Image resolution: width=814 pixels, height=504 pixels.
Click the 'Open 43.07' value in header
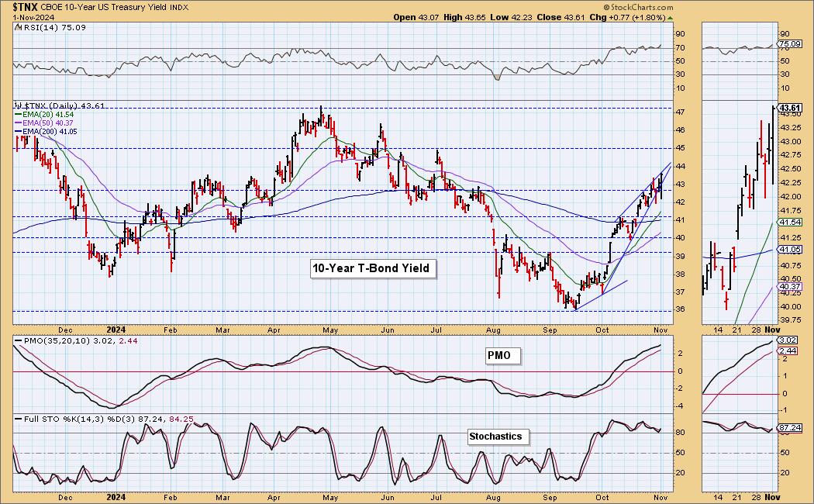pyautogui.click(x=416, y=17)
